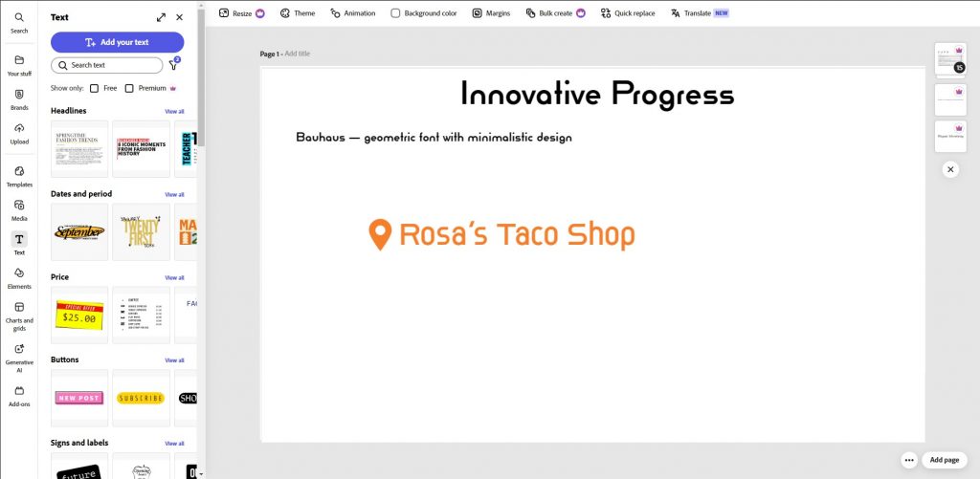Select the Innovative Progress heading text
980x479 pixels.
click(597, 95)
